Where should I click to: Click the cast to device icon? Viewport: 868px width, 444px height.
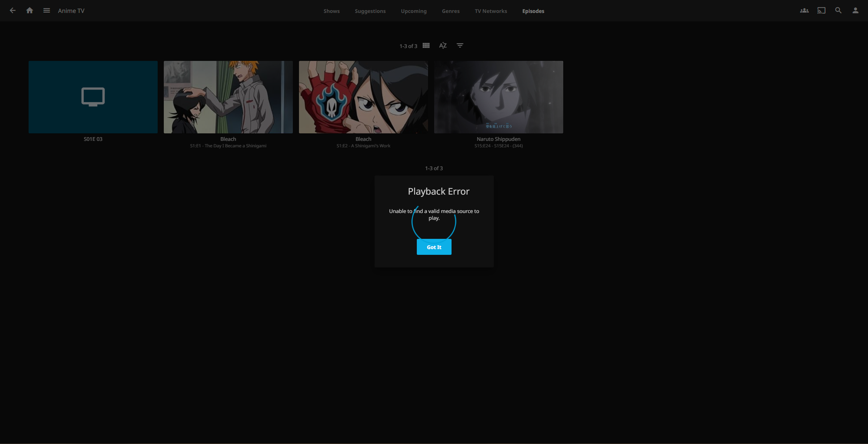821,11
